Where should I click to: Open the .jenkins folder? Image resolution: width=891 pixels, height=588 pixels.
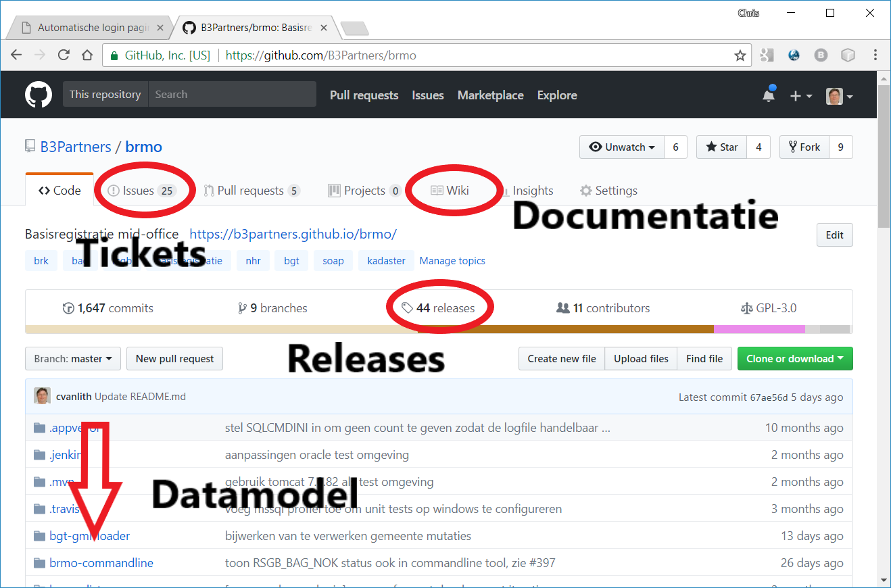[65, 455]
